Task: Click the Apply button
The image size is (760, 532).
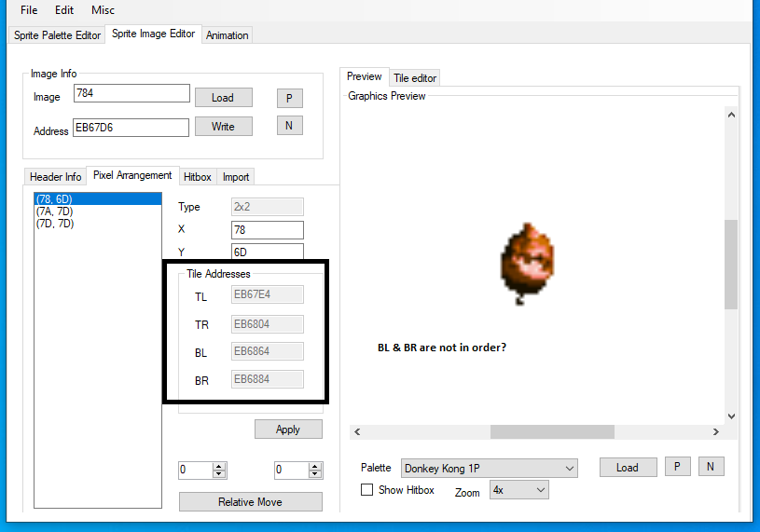Action: pos(288,430)
